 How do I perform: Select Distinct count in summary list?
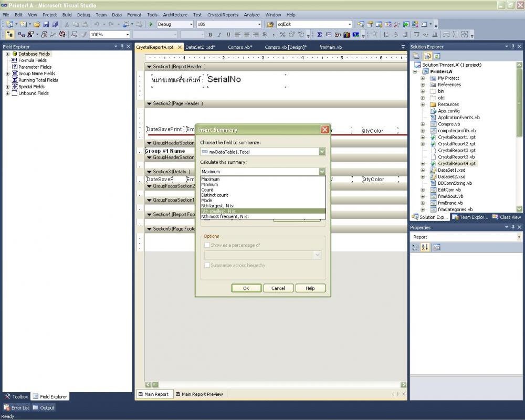pyautogui.click(x=263, y=195)
